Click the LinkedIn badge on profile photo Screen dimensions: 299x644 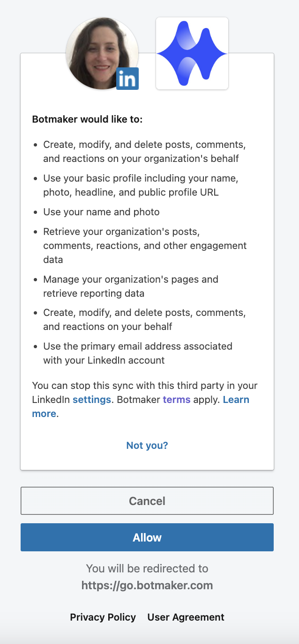(127, 79)
